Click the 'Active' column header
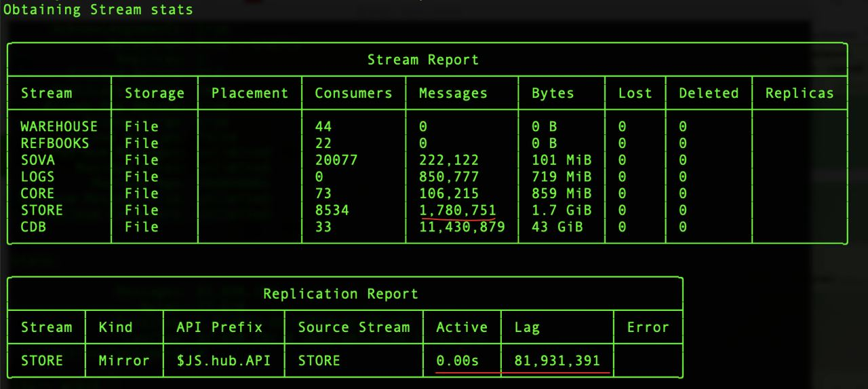 coord(462,327)
